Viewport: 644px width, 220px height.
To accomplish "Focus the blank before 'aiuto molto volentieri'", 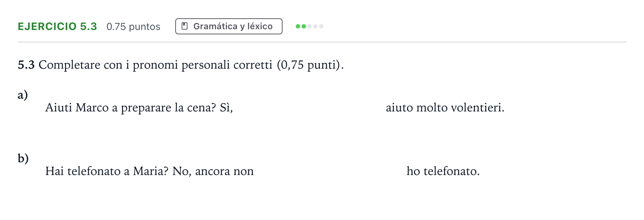I will [309, 108].
